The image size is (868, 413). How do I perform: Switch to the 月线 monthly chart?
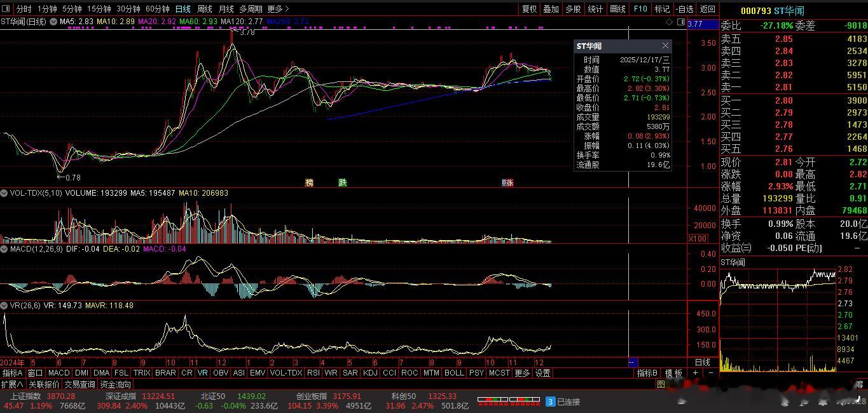(226, 9)
